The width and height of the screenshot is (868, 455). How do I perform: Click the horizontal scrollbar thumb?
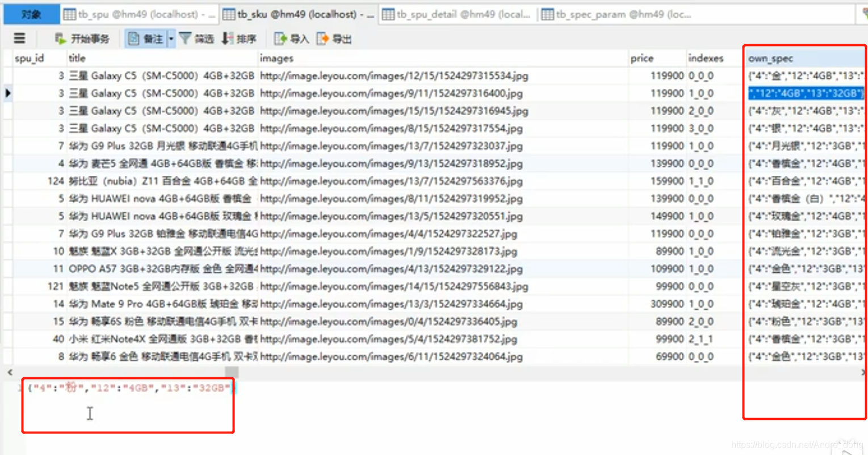232,372
